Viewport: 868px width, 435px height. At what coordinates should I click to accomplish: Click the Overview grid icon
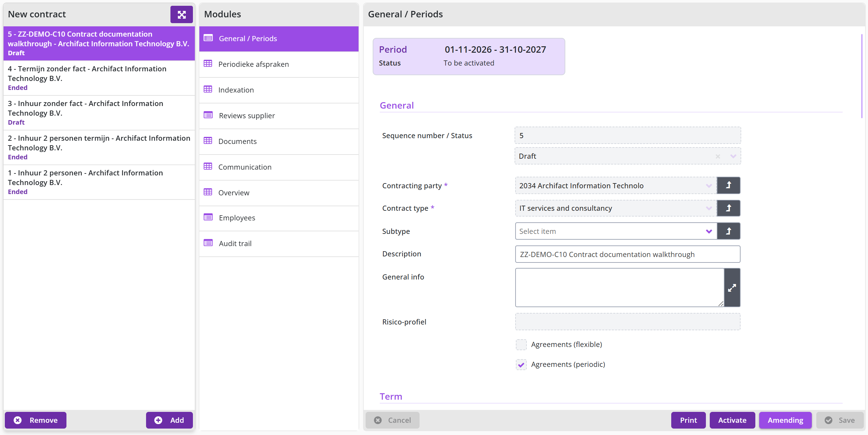tap(208, 192)
